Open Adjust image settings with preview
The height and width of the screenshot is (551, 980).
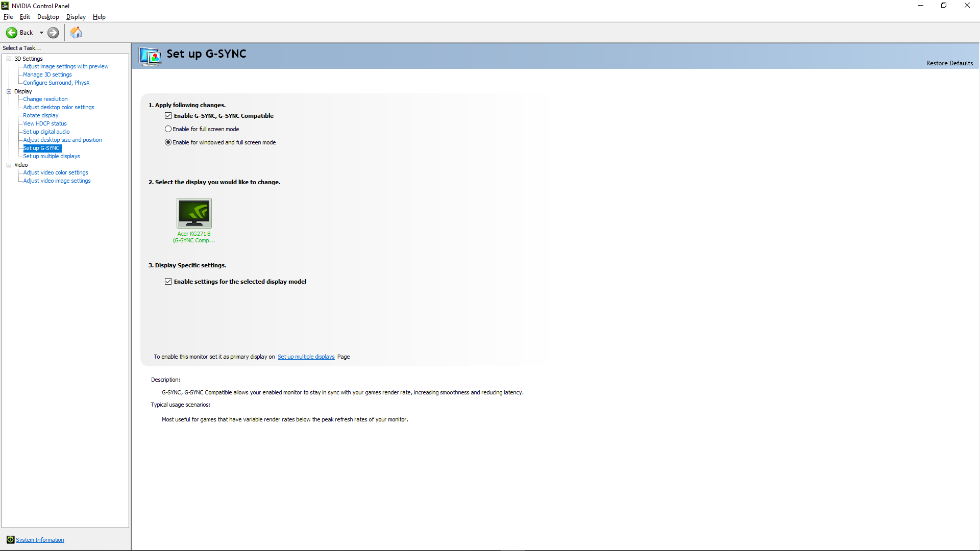point(66,66)
